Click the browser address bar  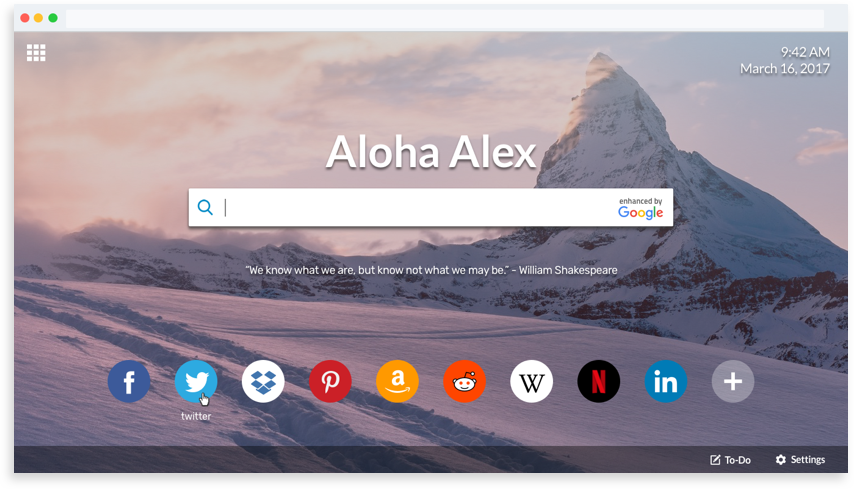pos(445,18)
